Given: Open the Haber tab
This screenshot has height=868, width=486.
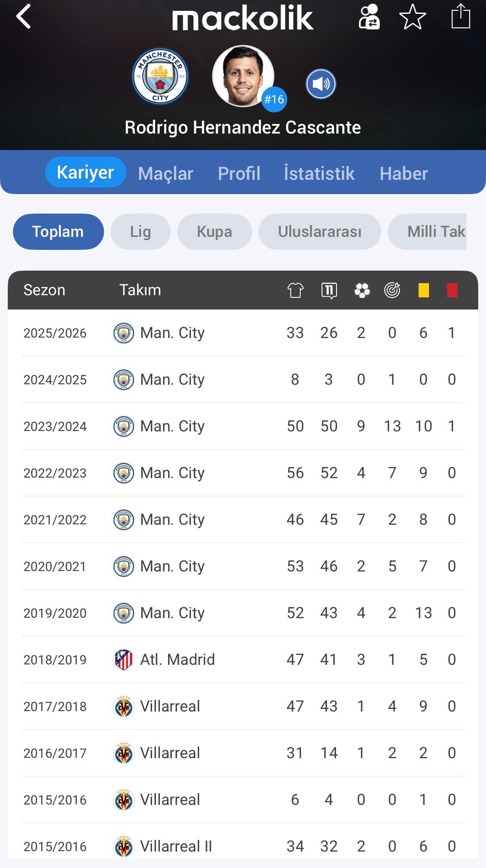Looking at the screenshot, I should (x=403, y=173).
